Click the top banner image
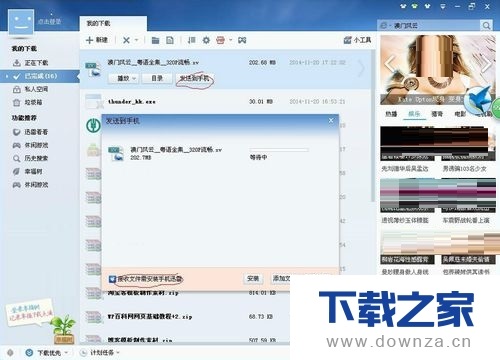This screenshot has height=360, width=500. (437, 70)
